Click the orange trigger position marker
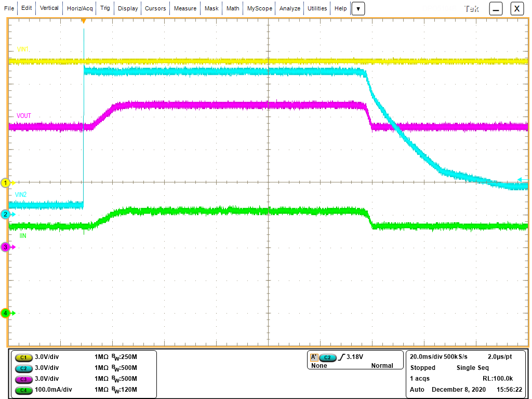The image size is (532, 399). [85, 21]
